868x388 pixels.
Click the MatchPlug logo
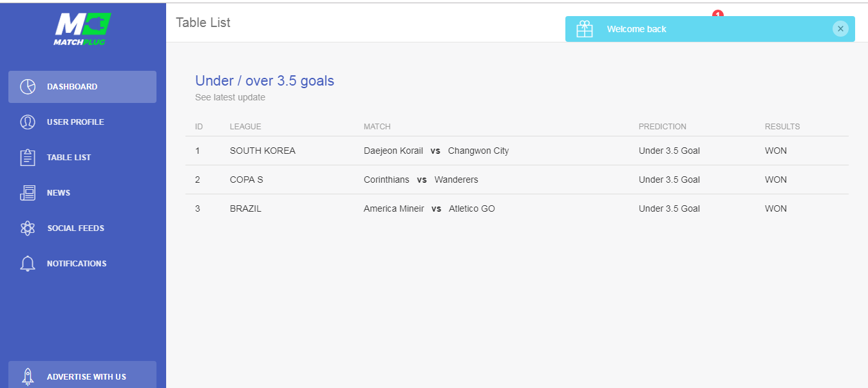click(x=82, y=29)
